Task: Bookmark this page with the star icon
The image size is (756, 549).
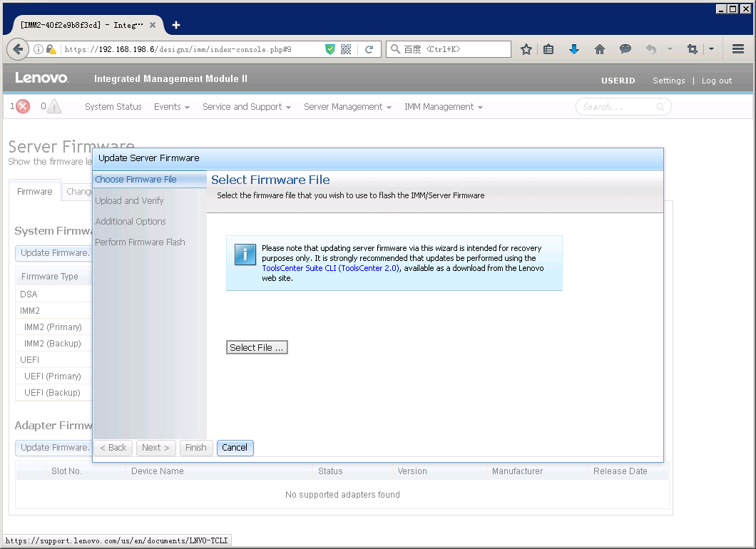Action: pyautogui.click(x=526, y=49)
